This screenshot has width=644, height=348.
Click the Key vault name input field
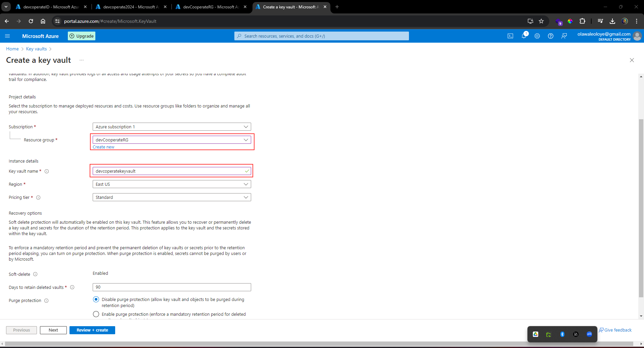172,171
